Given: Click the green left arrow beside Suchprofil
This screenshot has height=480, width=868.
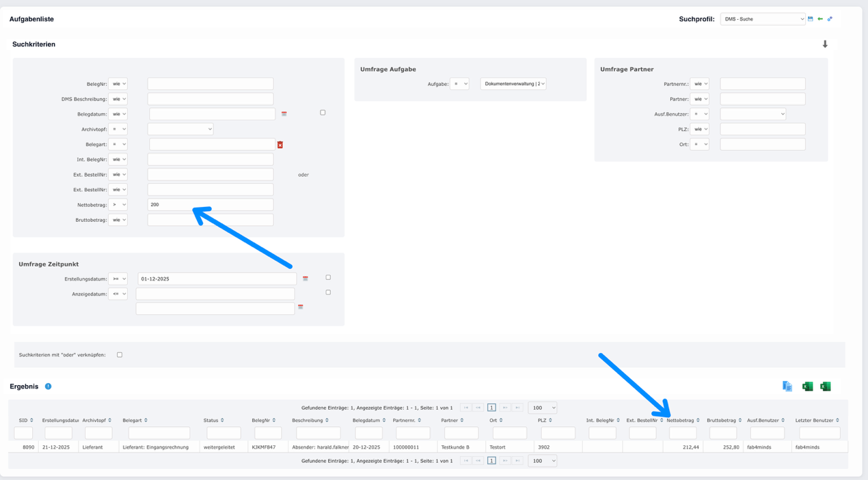Looking at the screenshot, I should coord(820,19).
